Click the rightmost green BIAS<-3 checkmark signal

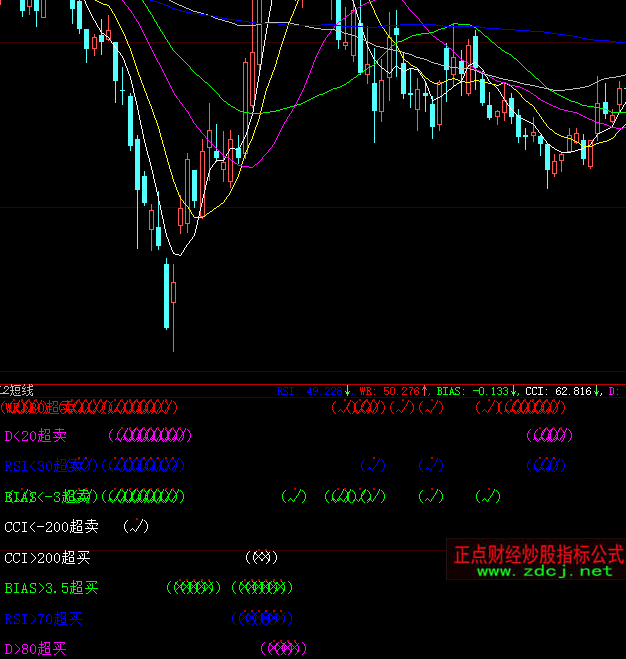488,496
